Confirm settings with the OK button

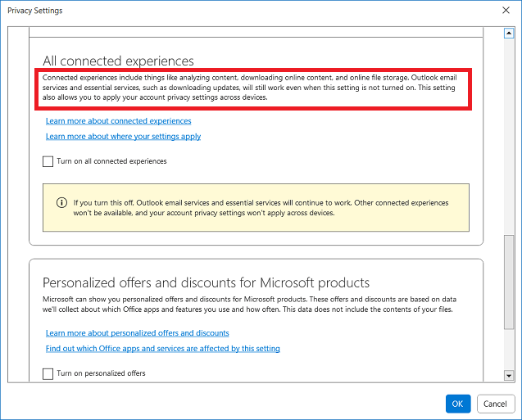coord(458,404)
